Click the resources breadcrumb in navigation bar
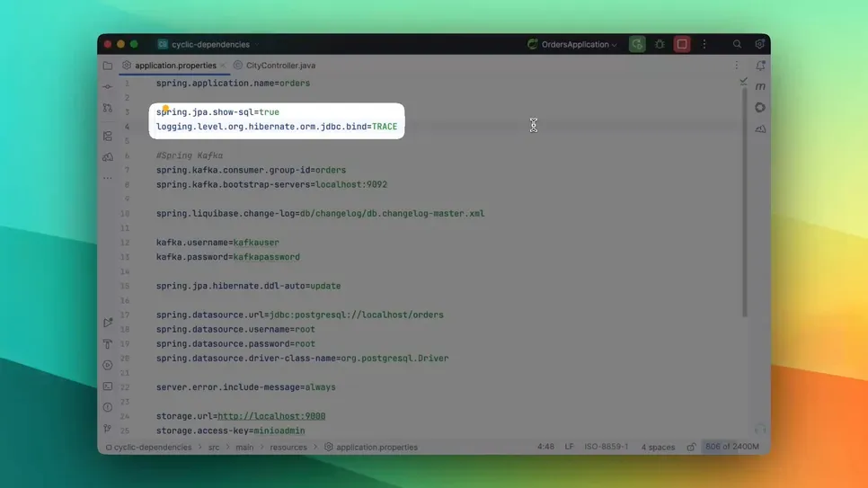 click(288, 447)
